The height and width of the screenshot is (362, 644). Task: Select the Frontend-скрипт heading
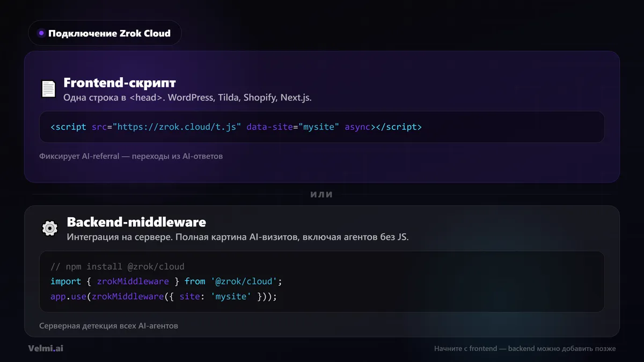point(120,83)
